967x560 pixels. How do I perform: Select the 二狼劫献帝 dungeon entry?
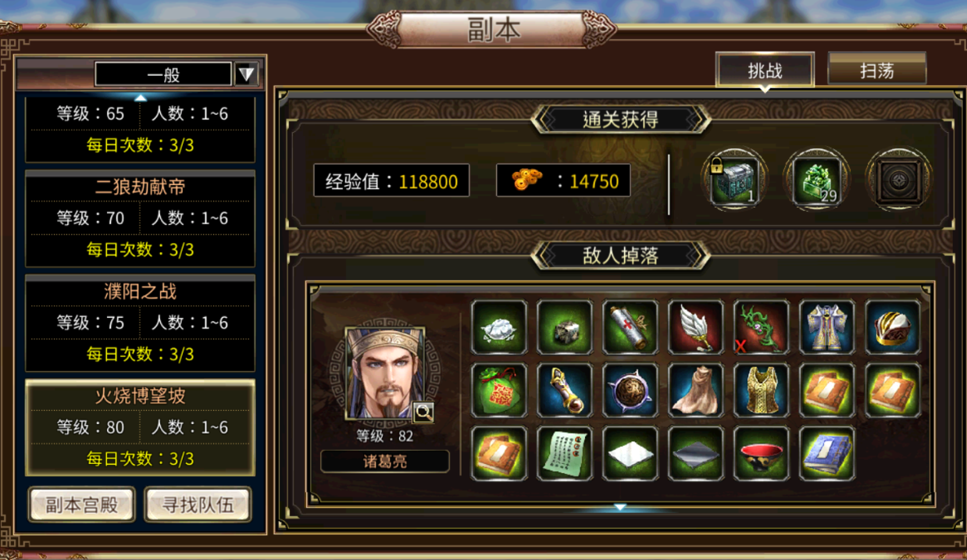(x=141, y=219)
